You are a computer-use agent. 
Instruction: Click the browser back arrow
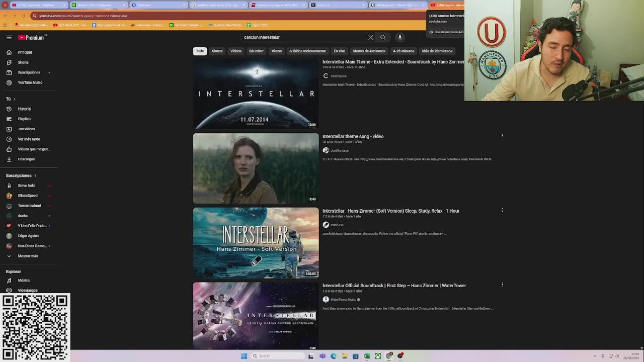[6, 16]
